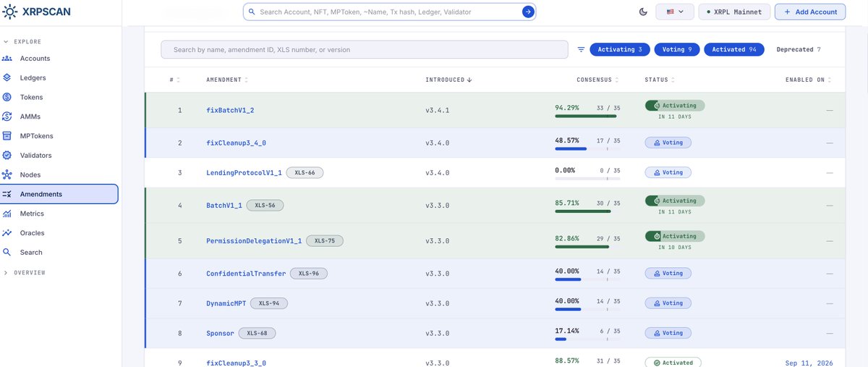Open the language flag dropdown
The image size is (868, 367).
pos(674,12)
